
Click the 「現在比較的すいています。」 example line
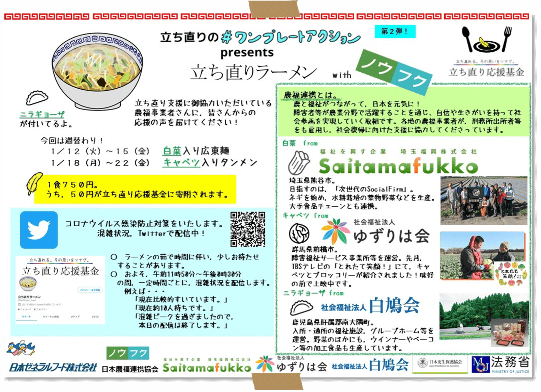coord(181,299)
